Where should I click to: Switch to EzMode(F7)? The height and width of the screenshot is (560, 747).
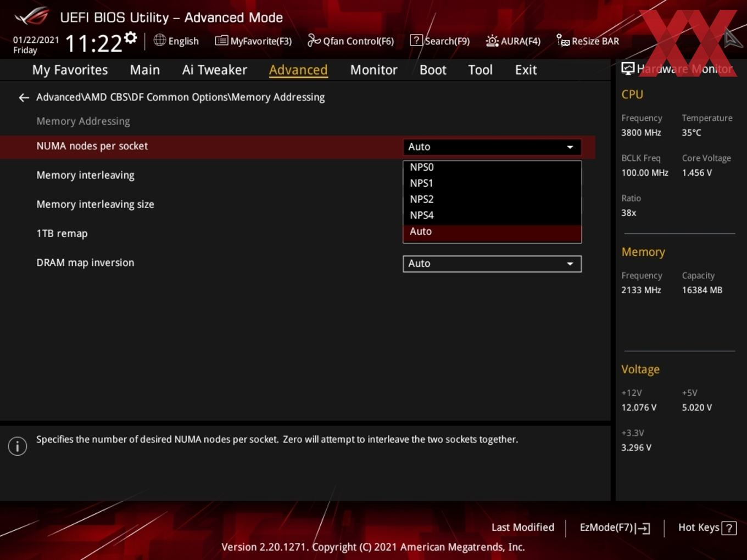[615, 528]
